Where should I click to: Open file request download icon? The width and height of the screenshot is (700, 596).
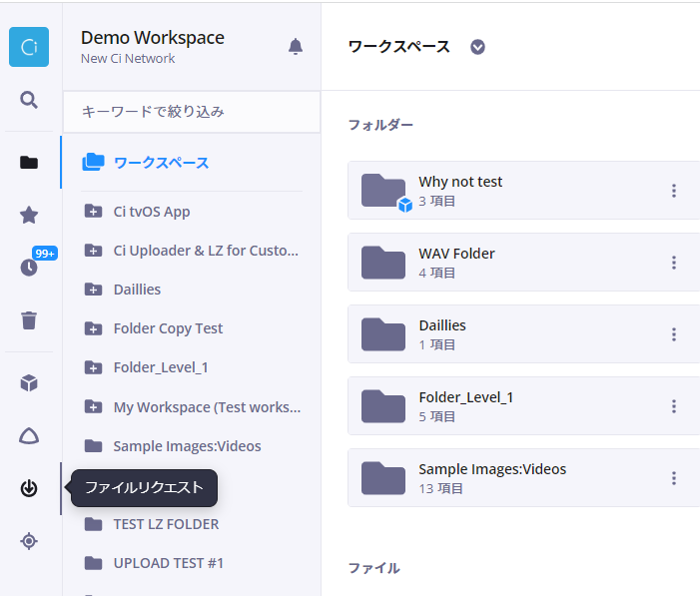point(29,488)
